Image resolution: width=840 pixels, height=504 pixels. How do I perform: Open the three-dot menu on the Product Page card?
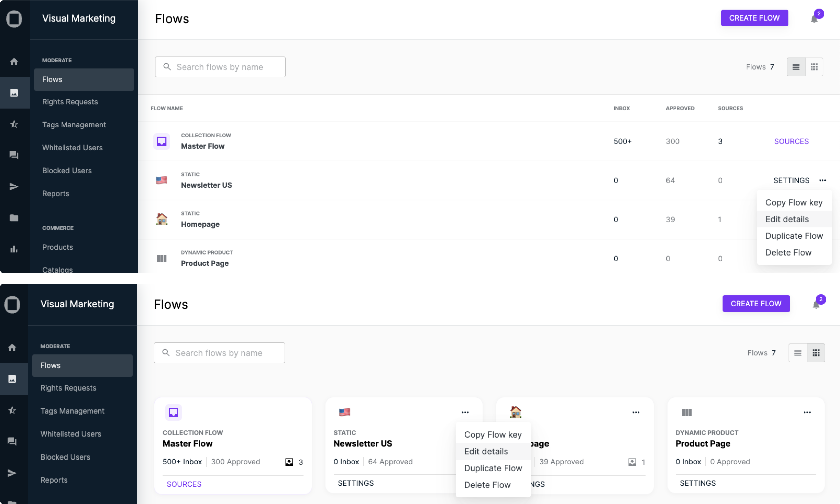pyautogui.click(x=807, y=412)
